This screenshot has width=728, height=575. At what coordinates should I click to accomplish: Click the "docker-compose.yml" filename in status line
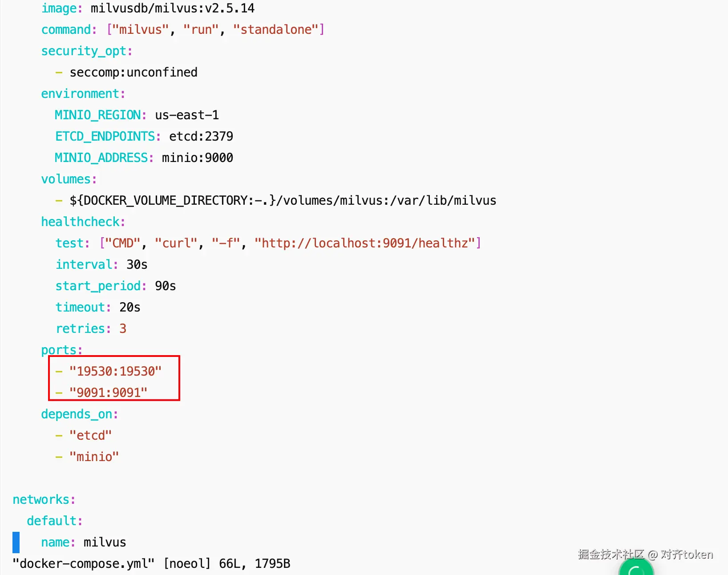[x=84, y=564]
